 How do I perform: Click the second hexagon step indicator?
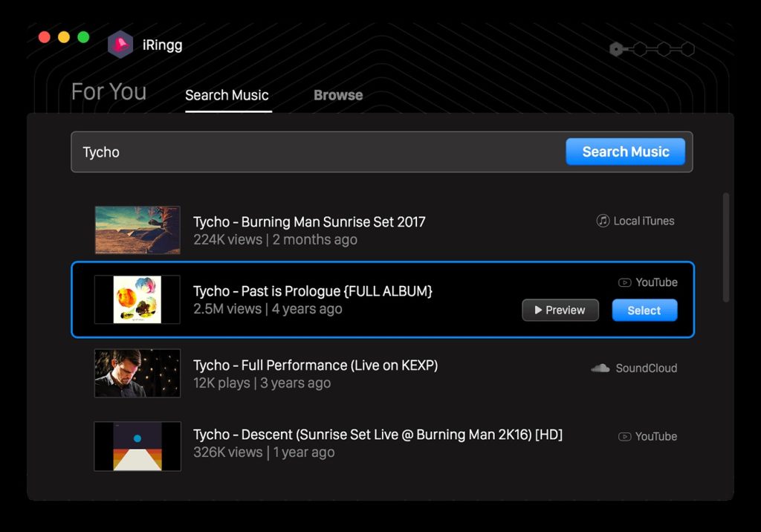coord(639,50)
